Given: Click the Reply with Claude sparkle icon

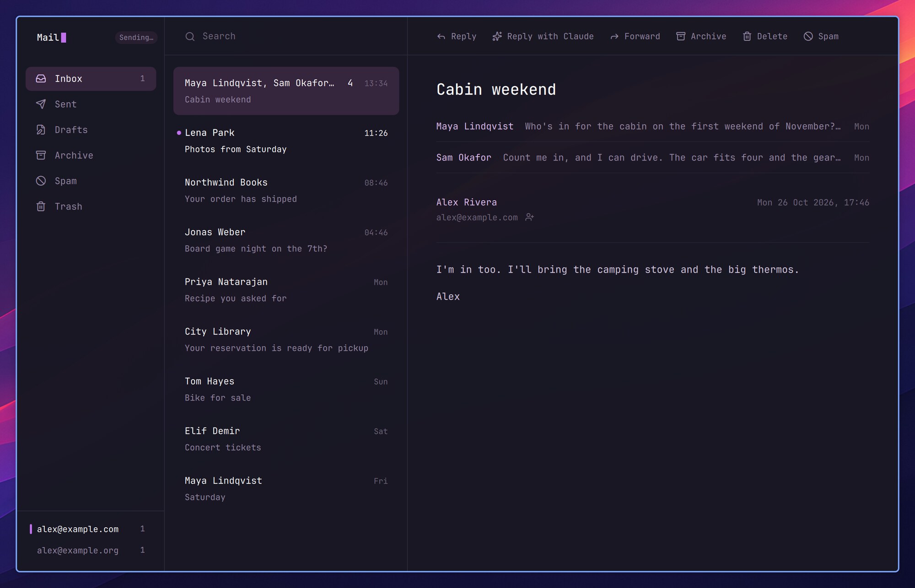Looking at the screenshot, I should (x=497, y=37).
